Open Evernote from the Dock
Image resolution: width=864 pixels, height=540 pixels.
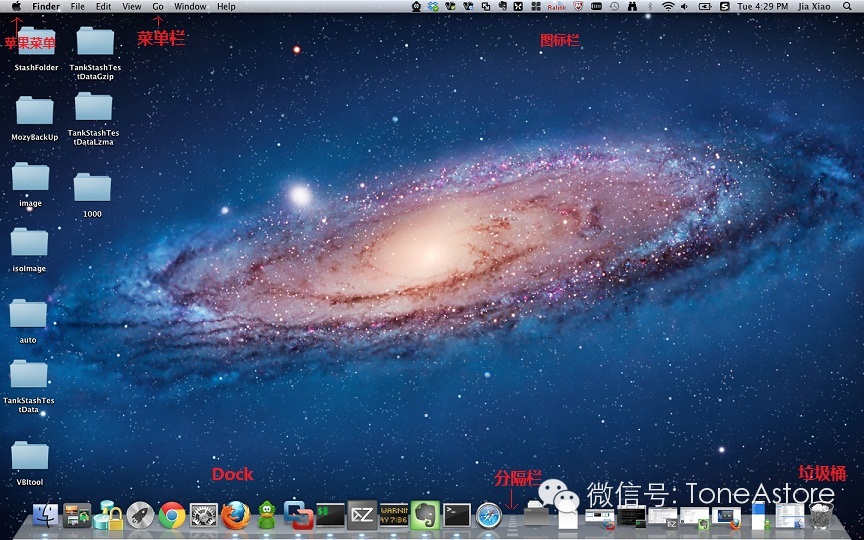(x=425, y=515)
